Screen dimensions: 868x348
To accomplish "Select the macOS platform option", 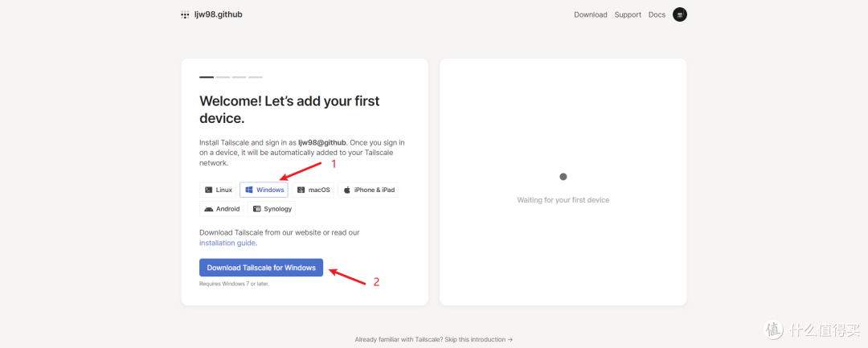I will tap(313, 190).
